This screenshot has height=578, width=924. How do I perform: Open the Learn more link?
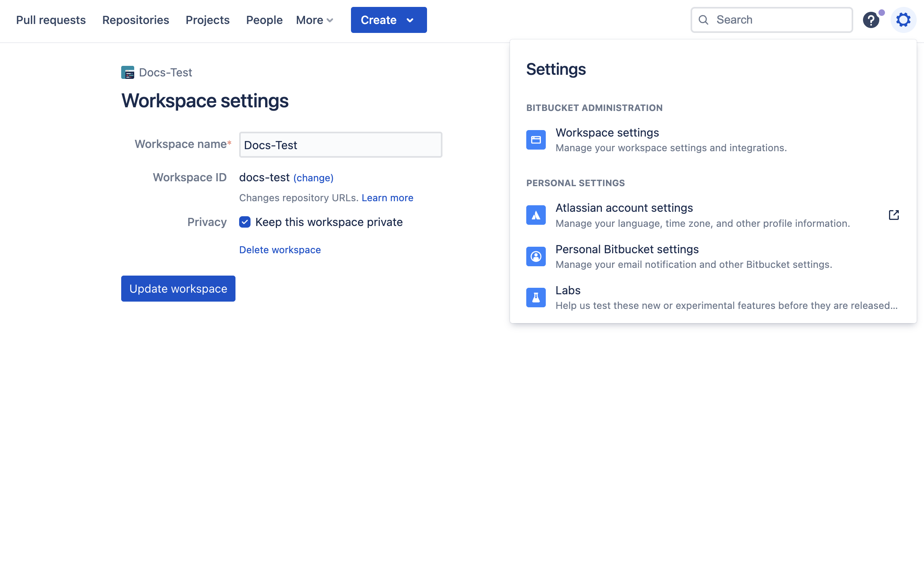click(x=387, y=198)
